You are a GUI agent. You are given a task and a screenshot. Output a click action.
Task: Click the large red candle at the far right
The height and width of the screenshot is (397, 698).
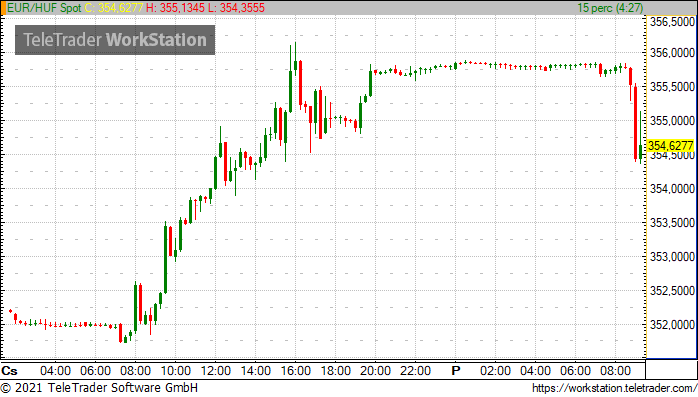(636, 122)
